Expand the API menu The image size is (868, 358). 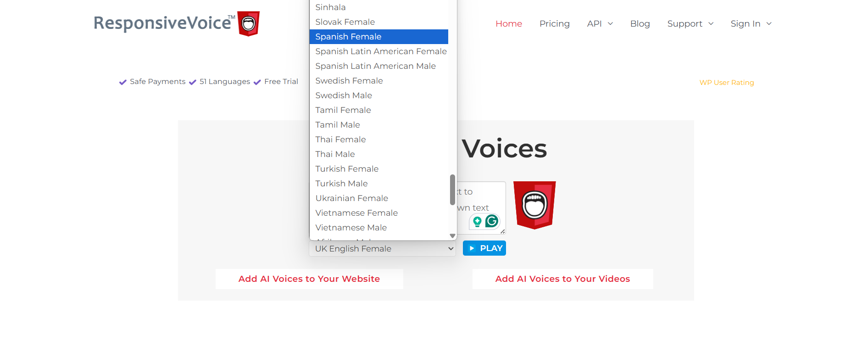[600, 23]
